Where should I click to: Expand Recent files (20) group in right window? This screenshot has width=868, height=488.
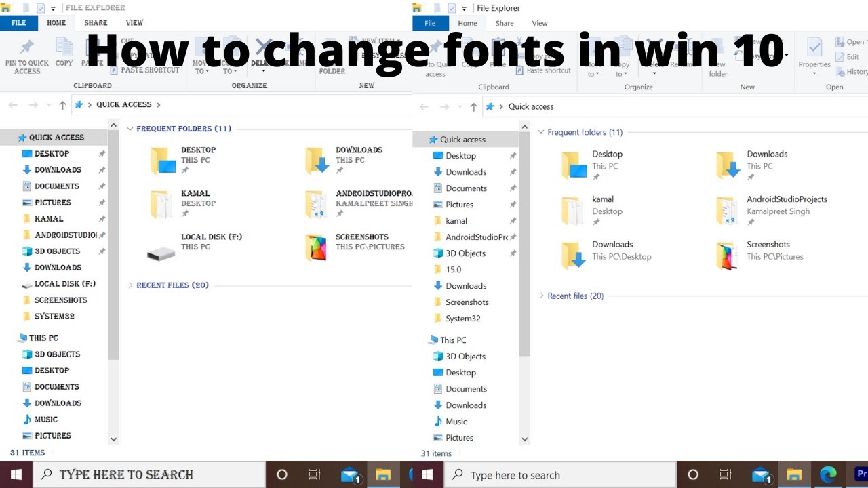click(x=541, y=296)
